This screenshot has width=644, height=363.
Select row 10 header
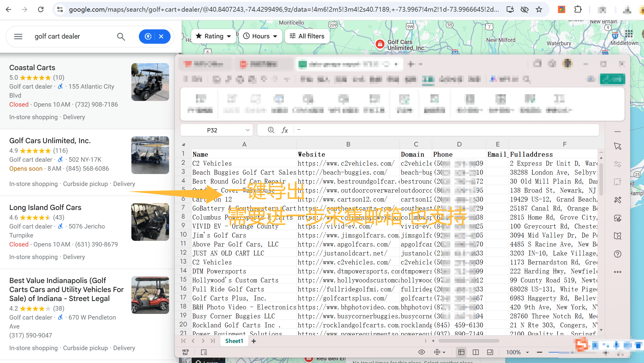pyautogui.click(x=183, y=235)
